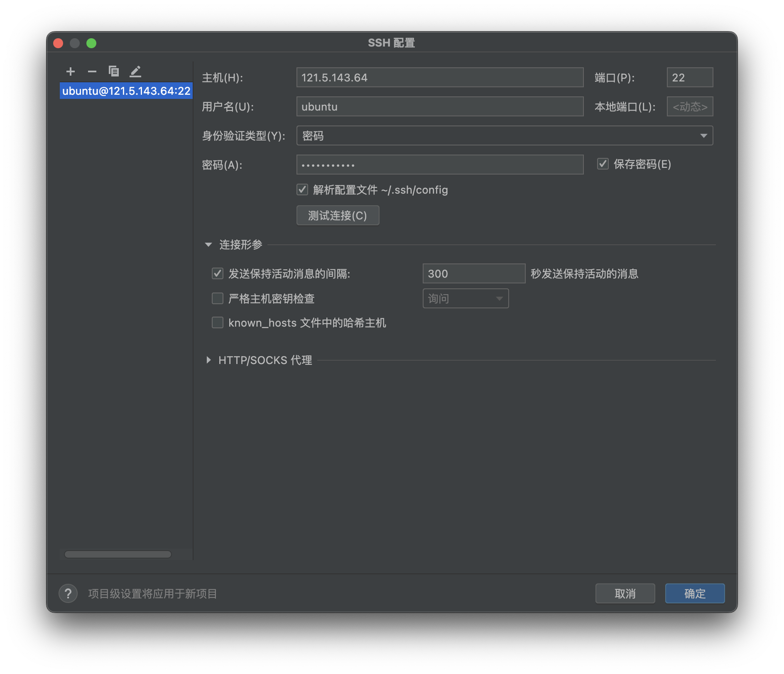Click the 密码 password field
Viewport: 784px width, 674px height.
[x=440, y=165]
